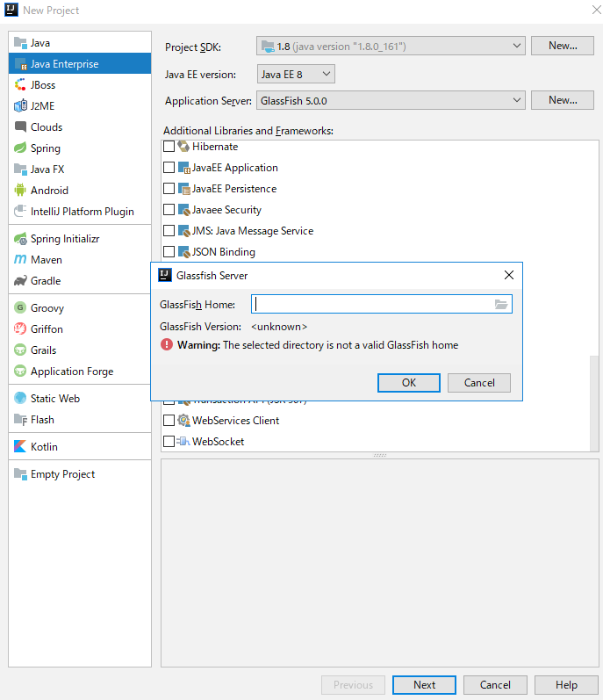Click the red warning icon in dialog
This screenshot has height=700, width=603.
[x=167, y=344]
